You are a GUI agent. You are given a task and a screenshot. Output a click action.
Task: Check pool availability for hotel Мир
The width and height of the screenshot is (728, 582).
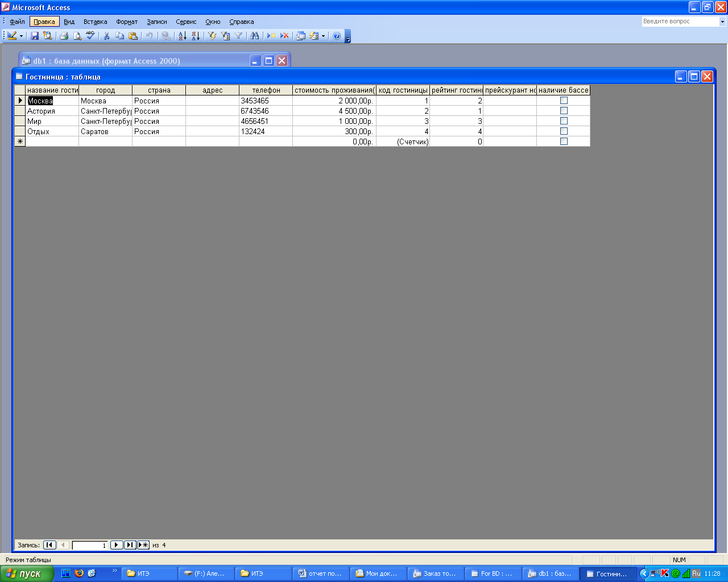point(564,121)
